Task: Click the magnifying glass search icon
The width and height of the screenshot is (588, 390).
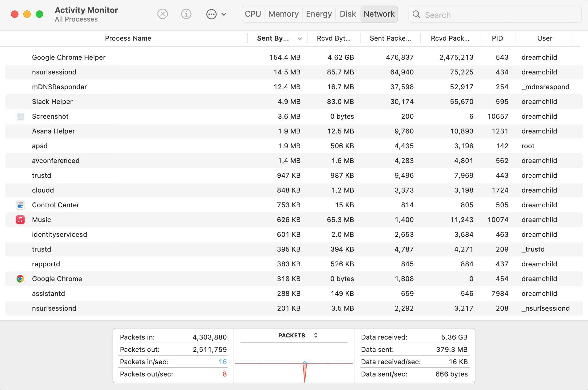Action: (416, 14)
